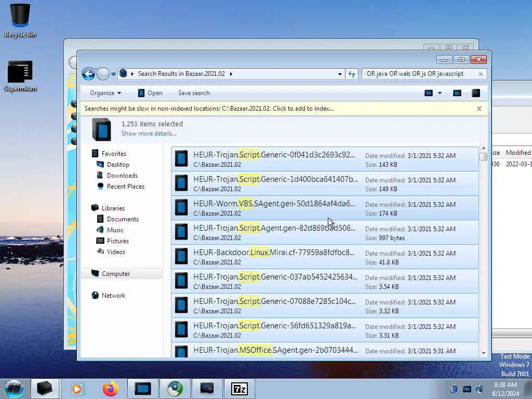Image resolution: width=532 pixels, height=399 pixels.
Task: Click the search-results icon in address bar
Action: (x=124, y=73)
